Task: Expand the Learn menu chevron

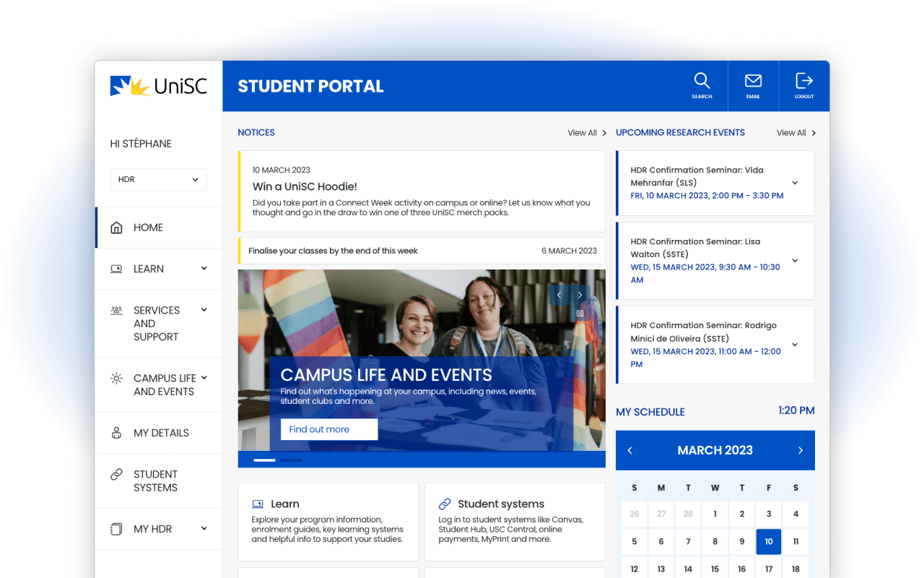Action: (204, 268)
